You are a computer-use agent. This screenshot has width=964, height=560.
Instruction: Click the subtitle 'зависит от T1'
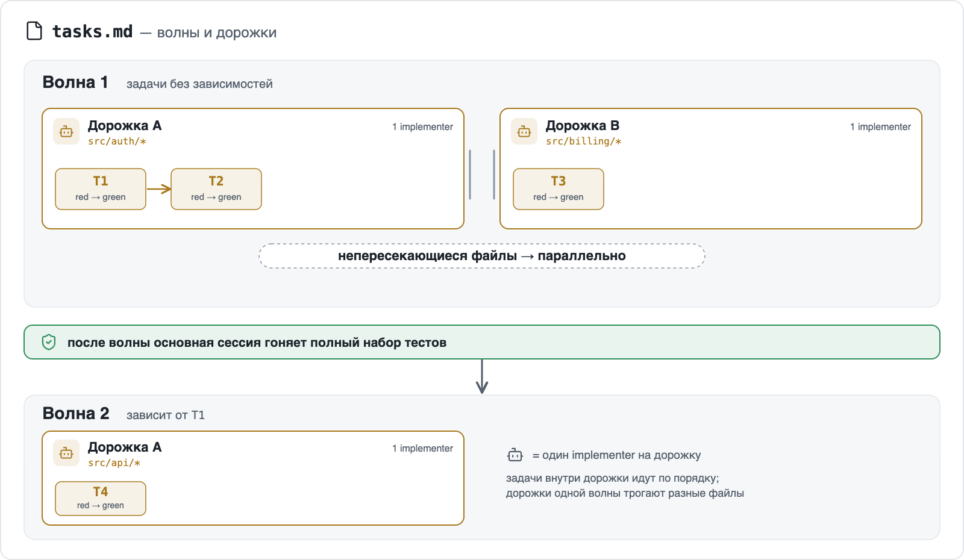[166, 415]
